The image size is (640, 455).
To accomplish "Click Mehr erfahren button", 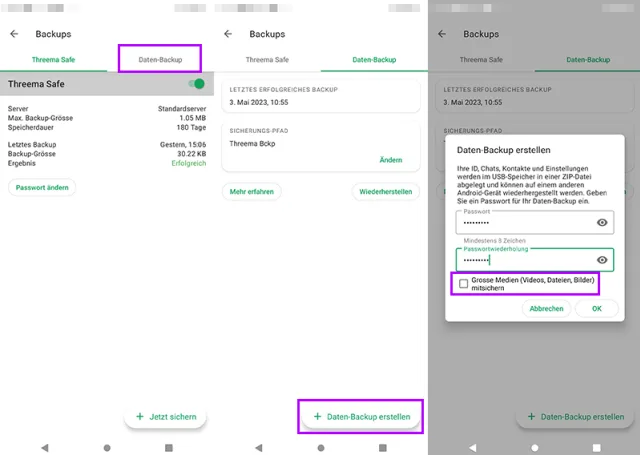I will (251, 191).
